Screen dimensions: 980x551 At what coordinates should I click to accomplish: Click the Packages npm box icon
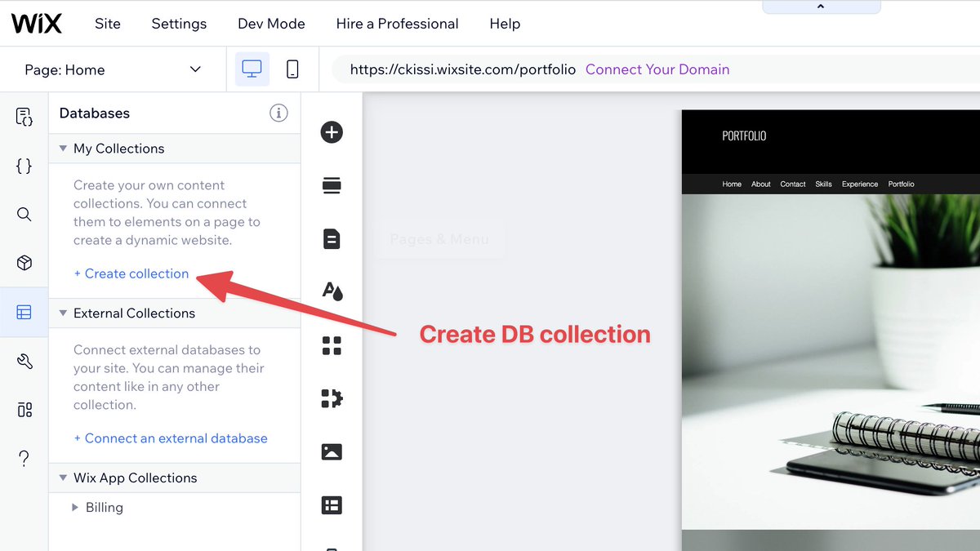(24, 263)
